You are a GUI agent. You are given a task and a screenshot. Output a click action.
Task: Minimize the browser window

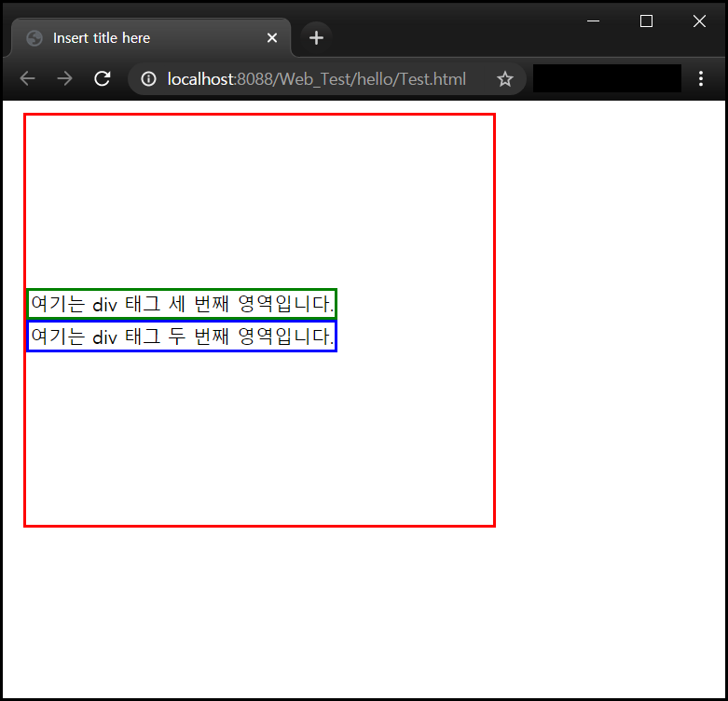(x=593, y=21)
